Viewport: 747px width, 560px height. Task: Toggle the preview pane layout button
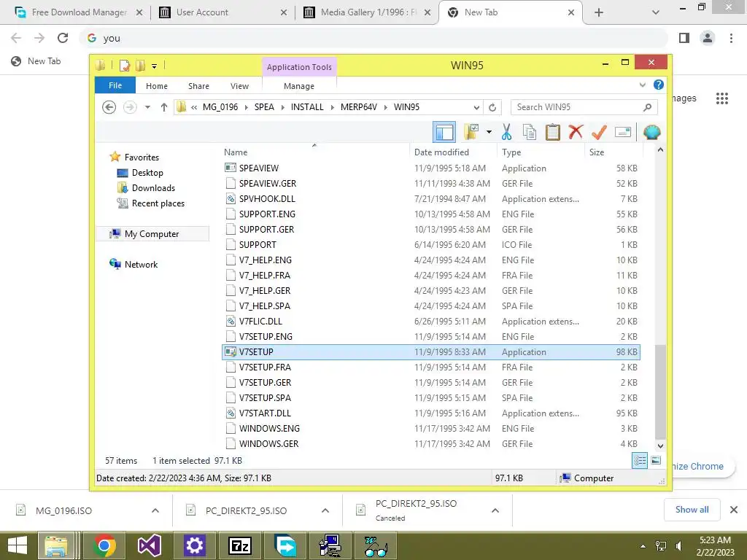[x=444, y=132]
